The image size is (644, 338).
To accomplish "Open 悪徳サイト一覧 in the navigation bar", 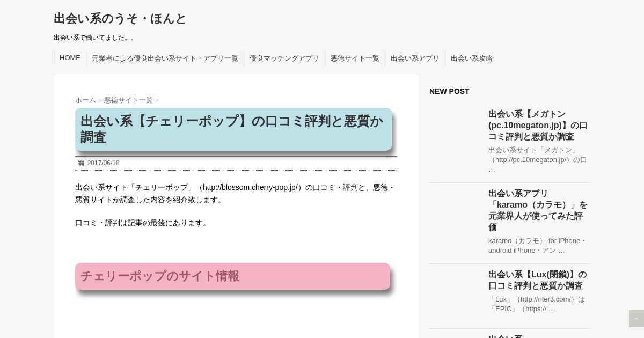I will pyautogui.click(x=355, y=58).
